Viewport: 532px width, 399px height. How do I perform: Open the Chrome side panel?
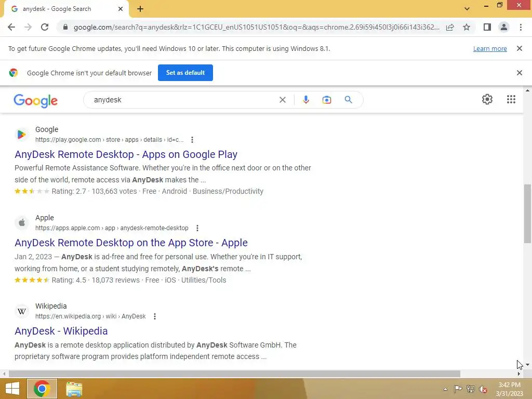tap(487, 27)
